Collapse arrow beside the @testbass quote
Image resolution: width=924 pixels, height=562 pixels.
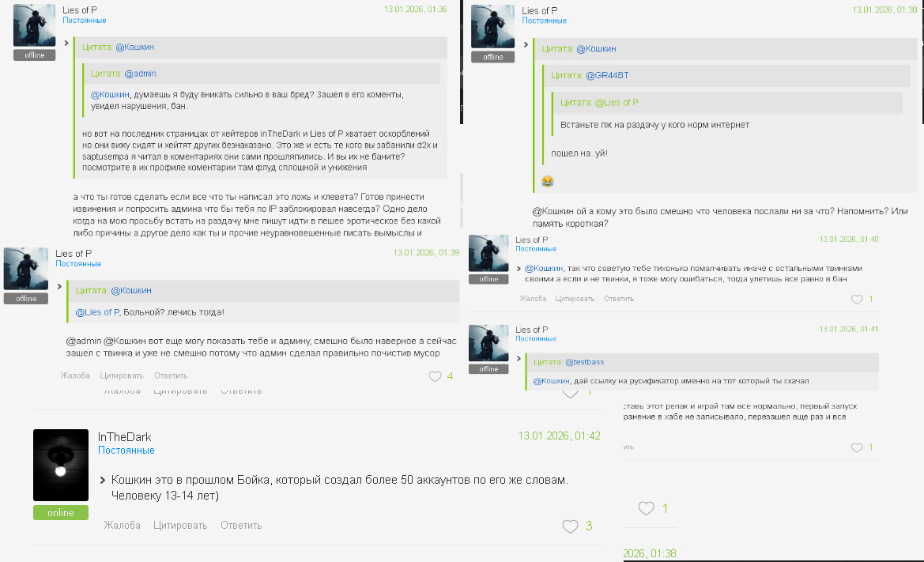[x=519, y=358]
